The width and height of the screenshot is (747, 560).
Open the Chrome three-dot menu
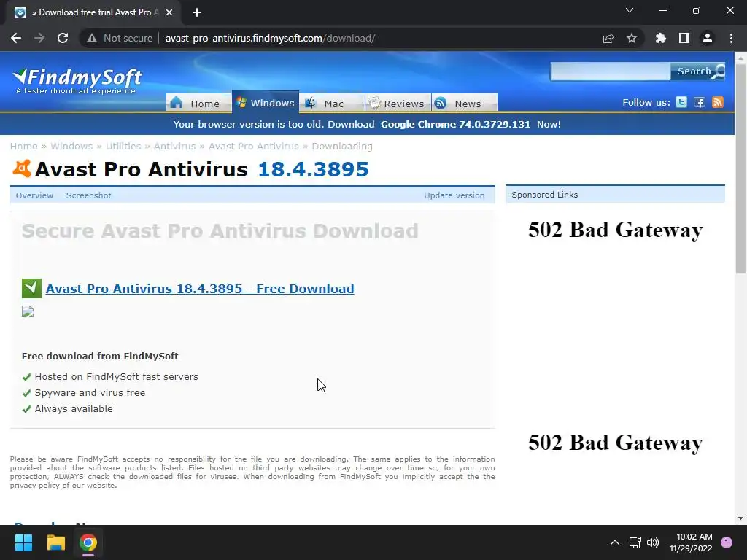pyautogui.click(x=731, y=38)
